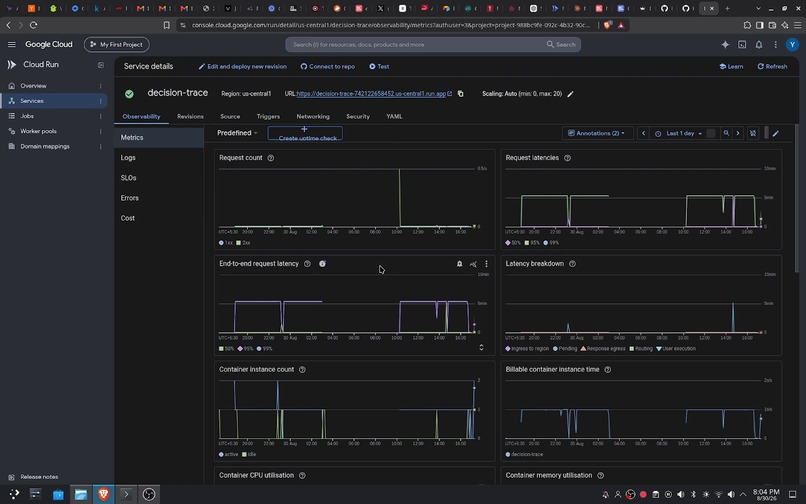Show help for Request count chart
806x504 pixels.
coord(271,158)
